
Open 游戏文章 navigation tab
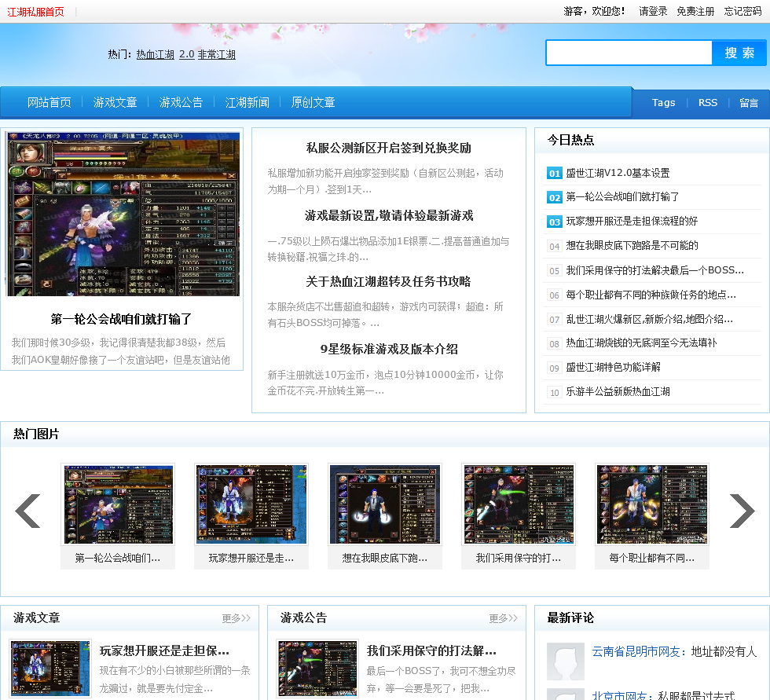[115, 102]
